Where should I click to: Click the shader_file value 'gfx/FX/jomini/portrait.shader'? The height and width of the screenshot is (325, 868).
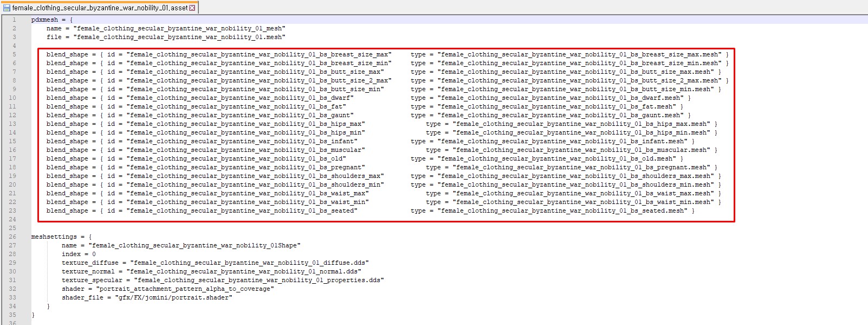(x=173, y=297)
